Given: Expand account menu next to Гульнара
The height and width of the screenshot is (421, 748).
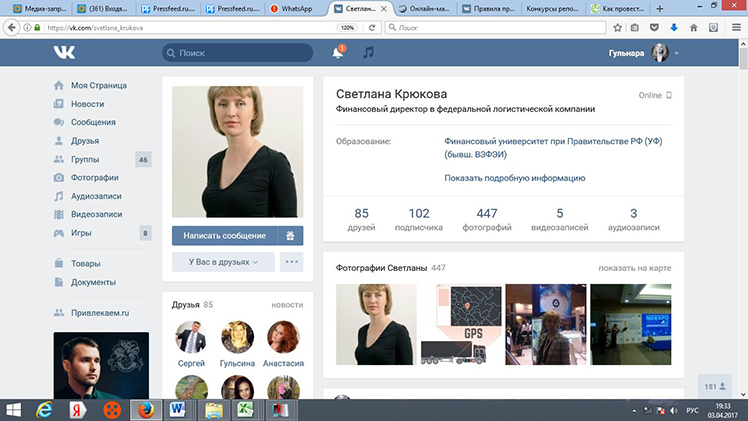Looking at the screenshot, I should pos(677,53).
